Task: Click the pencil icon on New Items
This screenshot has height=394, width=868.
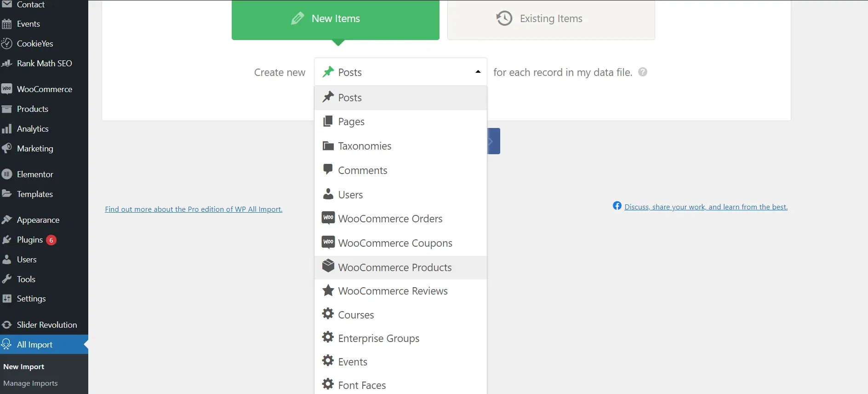Action: coord(297,18)
